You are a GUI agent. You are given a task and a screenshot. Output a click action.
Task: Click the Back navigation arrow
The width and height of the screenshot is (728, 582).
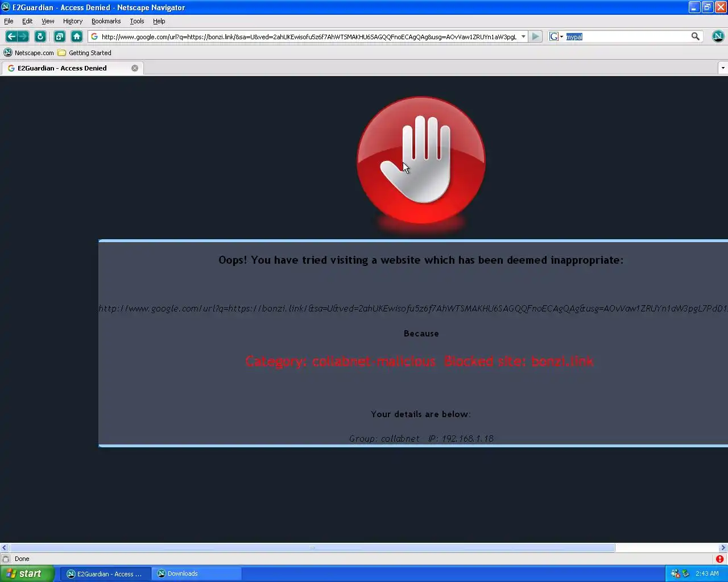pyautogui.click(x=11, y=36)
